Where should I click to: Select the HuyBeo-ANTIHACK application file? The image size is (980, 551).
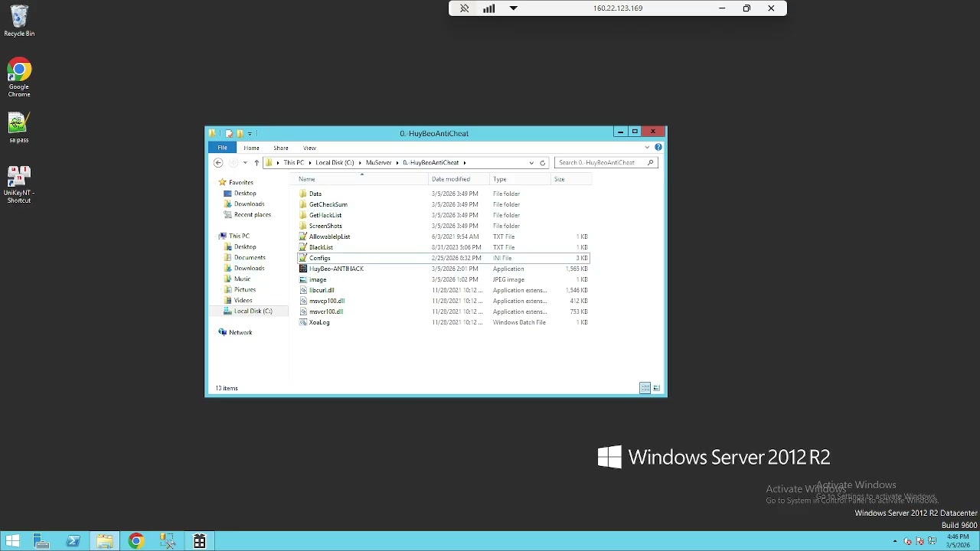[x=335, y=269]
